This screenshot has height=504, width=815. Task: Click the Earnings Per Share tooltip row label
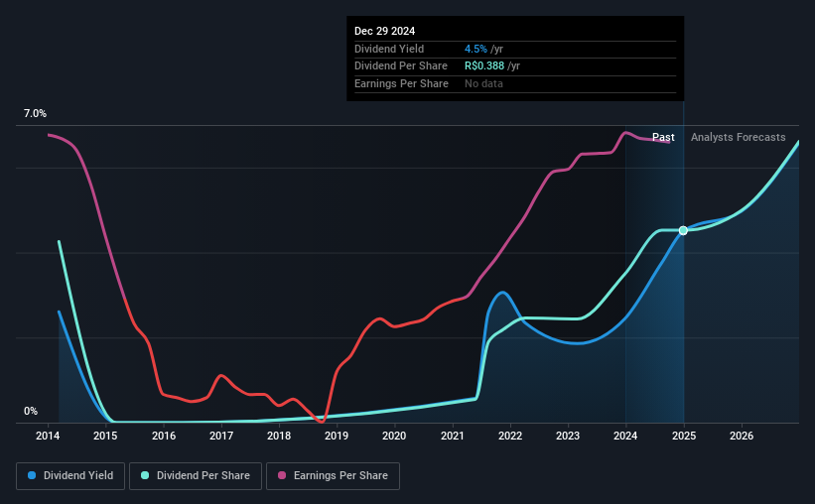(401, 83)
